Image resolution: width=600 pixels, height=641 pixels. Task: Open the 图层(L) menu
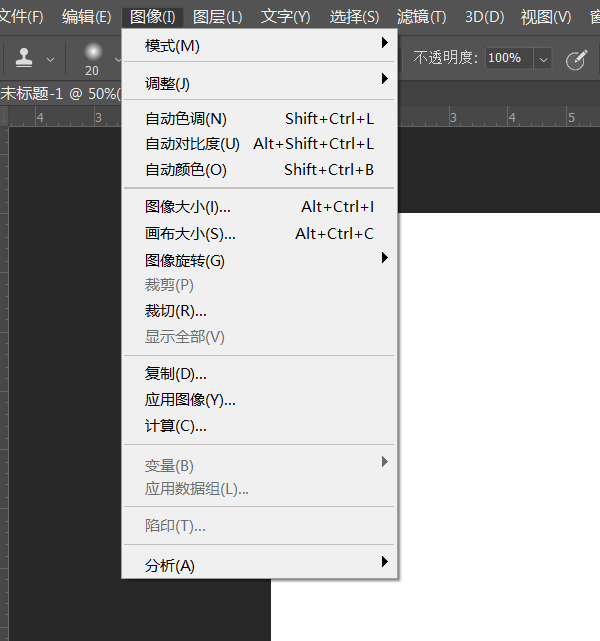click(217, 17)
